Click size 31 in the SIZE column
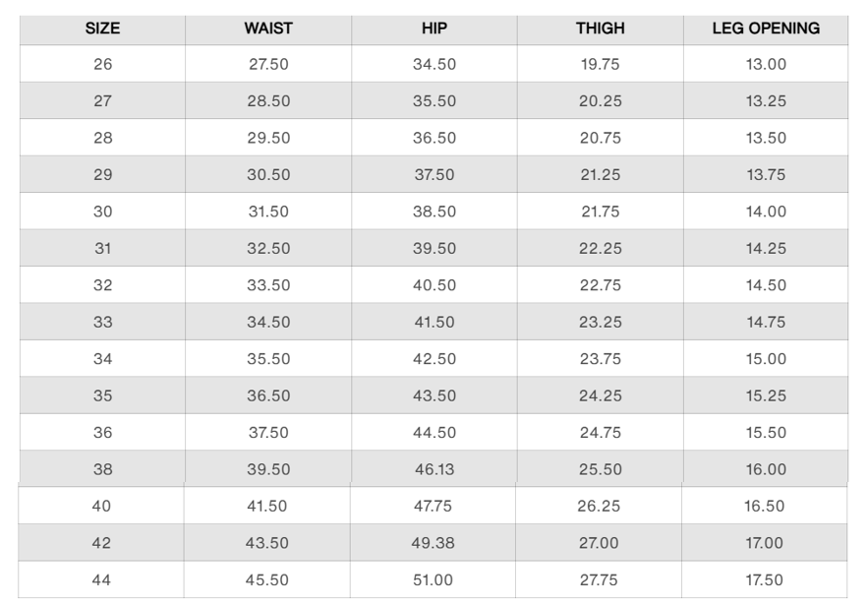The image size is (868, 606). click(102, 249)
